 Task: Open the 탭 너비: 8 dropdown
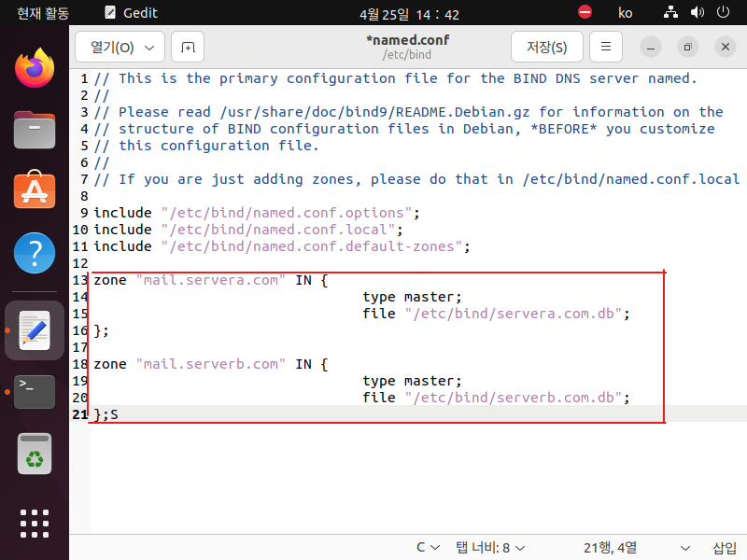pos(490,547)
